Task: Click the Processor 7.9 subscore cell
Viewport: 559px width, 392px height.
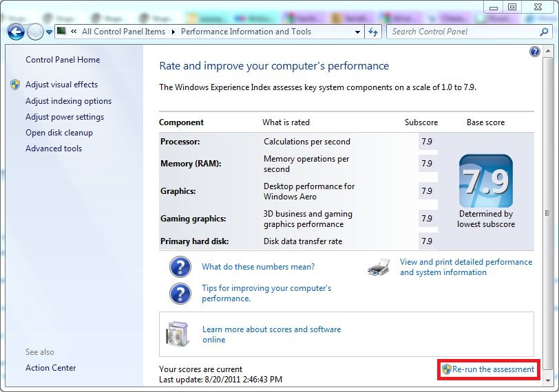Action: pyautogui.click(x=428, y=142)
